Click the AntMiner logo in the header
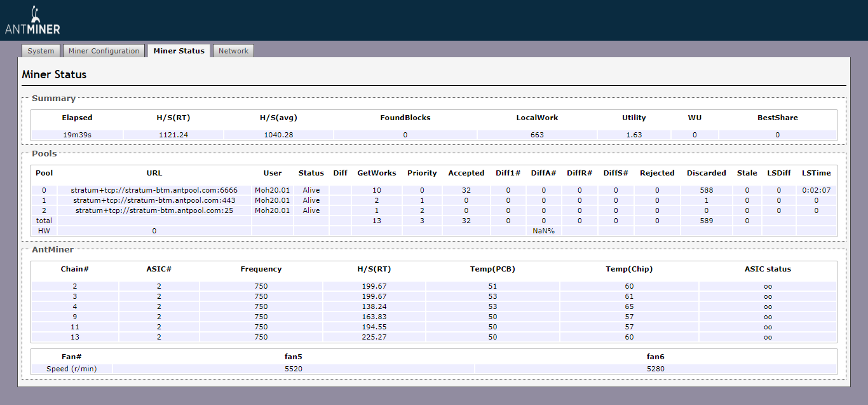This screenshot has width=868, height=405. pyautogui.click(x=32, y=20)
